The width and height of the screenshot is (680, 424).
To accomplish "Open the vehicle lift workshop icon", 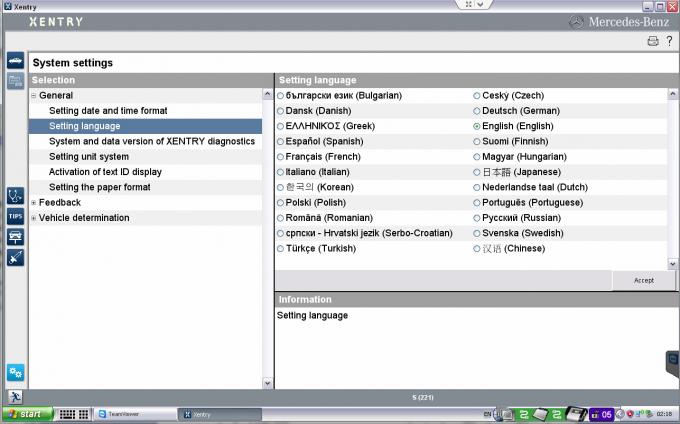I will point(15,237).
